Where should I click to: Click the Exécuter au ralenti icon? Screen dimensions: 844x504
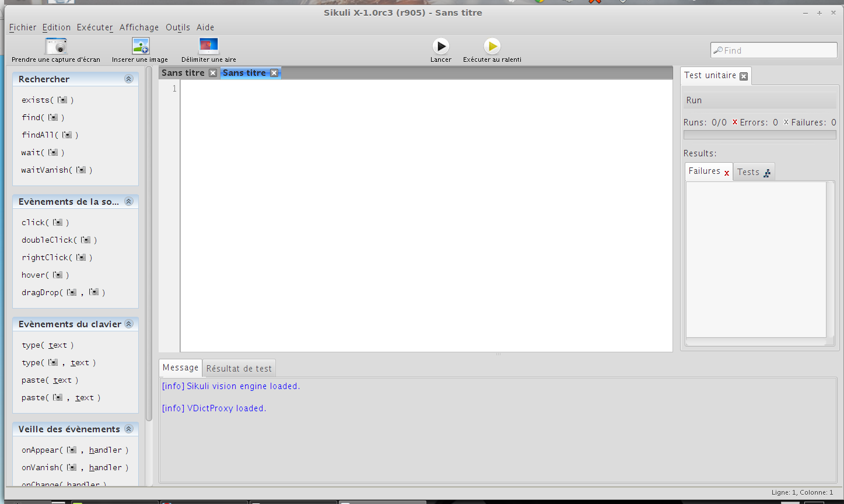[492, 46]
